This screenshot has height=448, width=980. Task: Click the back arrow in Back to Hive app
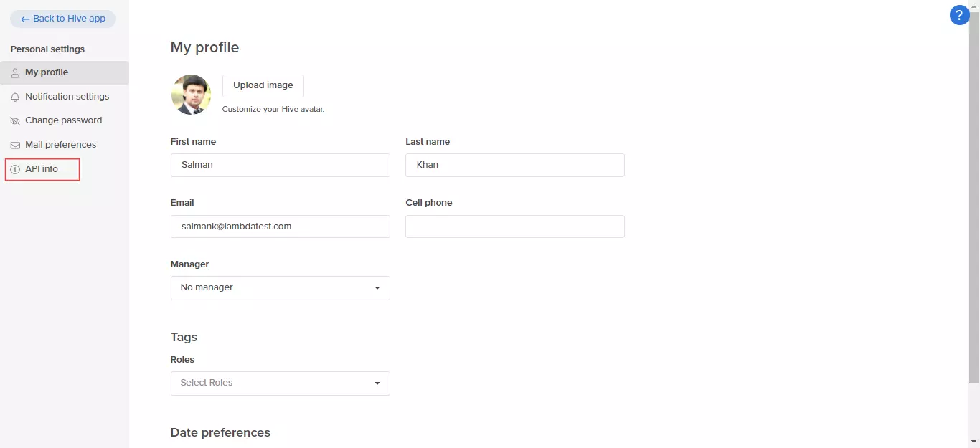click(x=25, y=19)
